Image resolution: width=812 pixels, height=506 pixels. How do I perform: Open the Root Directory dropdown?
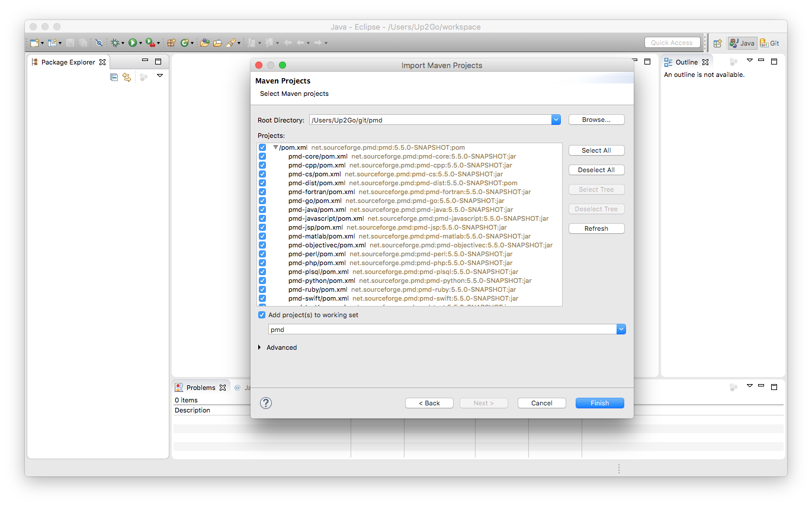(556, 120)
